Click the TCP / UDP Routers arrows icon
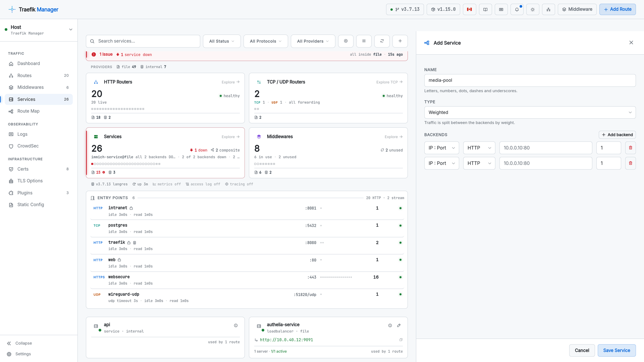 259,82
